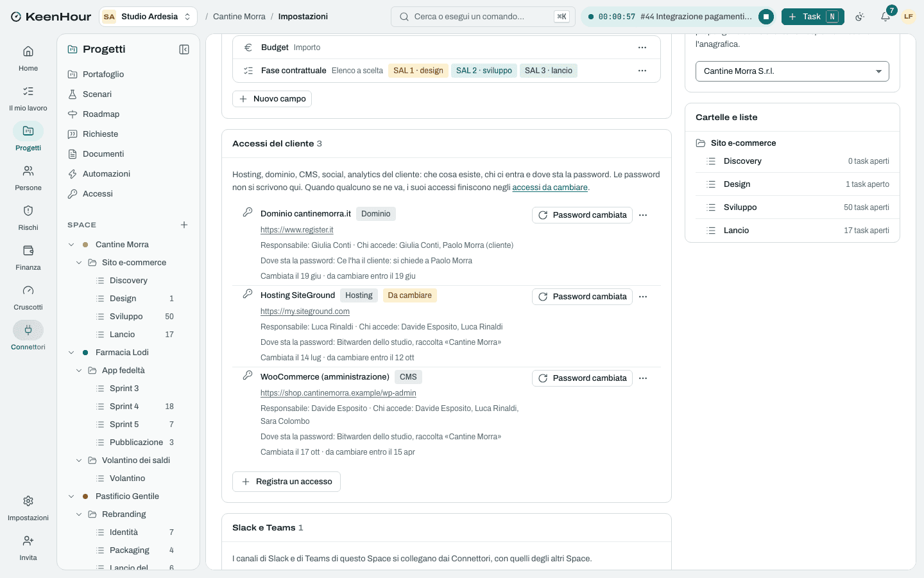The width and height of the screenshot is (924, 578).
Task: Collapse App fedeltà folder
Action: click(x=79, y=371)
